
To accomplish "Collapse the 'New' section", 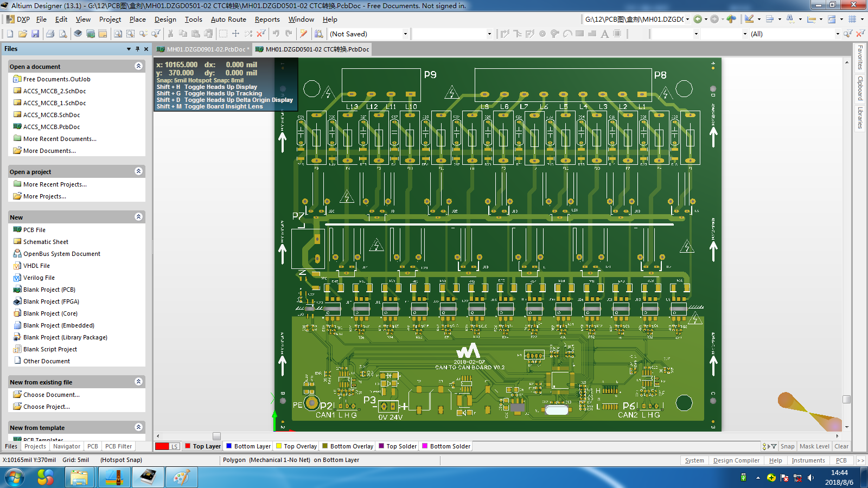I will tap(138, 217).
